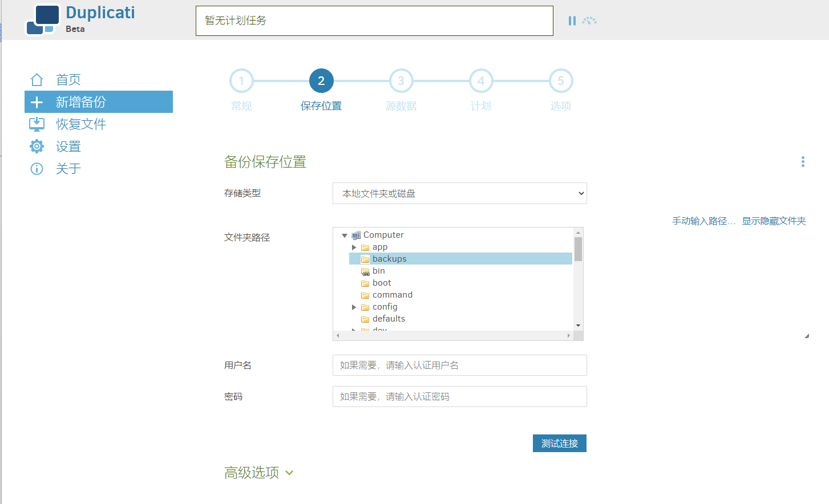Open the three-dot menu beside 备份保存位置
Screen dimensions: 829x504
(803, 162)
